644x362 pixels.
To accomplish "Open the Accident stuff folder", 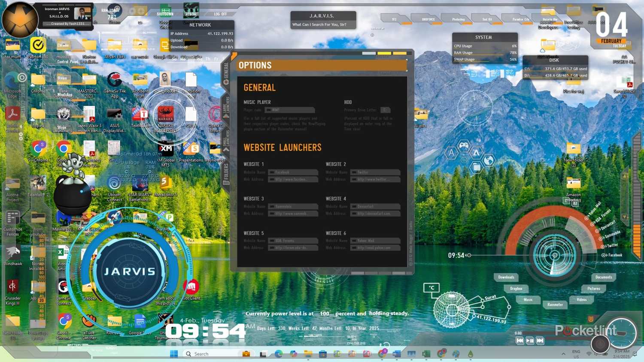I will (x=140, y=85).
